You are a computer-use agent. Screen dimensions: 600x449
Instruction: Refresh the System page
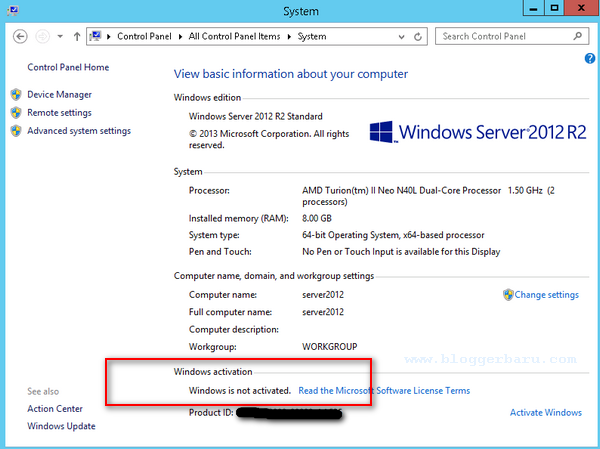[418, 37]
